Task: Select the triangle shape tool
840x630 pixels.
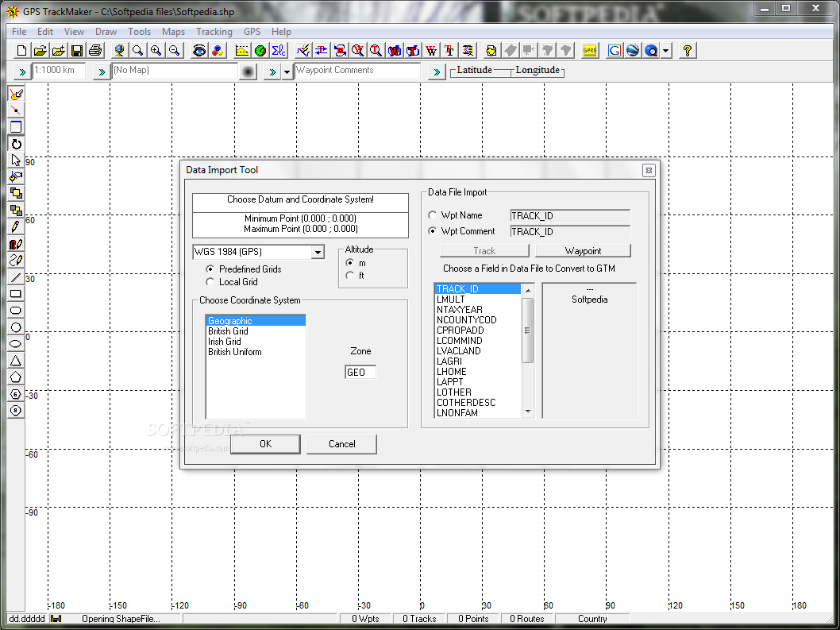Action: click(16, 361)
